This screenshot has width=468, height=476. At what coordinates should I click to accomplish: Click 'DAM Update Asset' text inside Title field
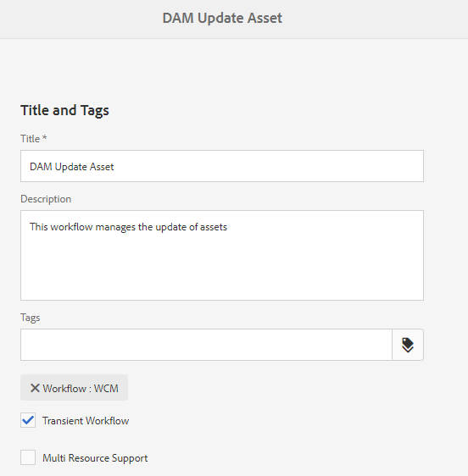(x=72, y=167)
